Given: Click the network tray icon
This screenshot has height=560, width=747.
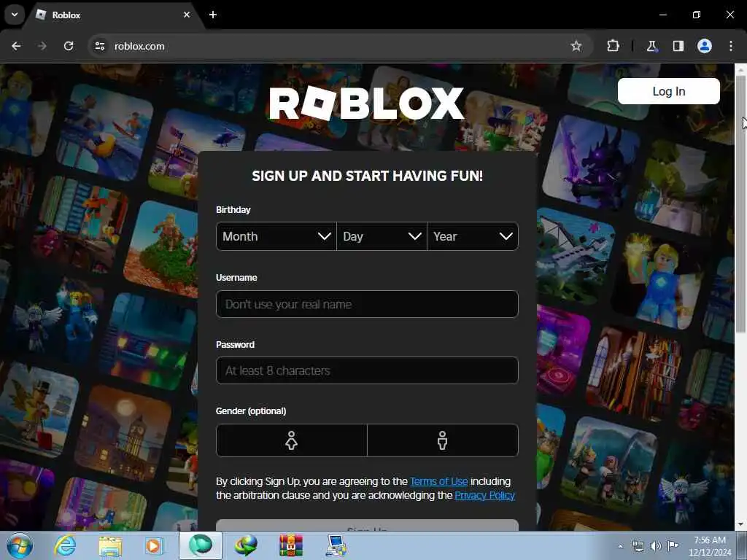Looking at the screenshot, I should pyautogui.click(x=638, y=546).
